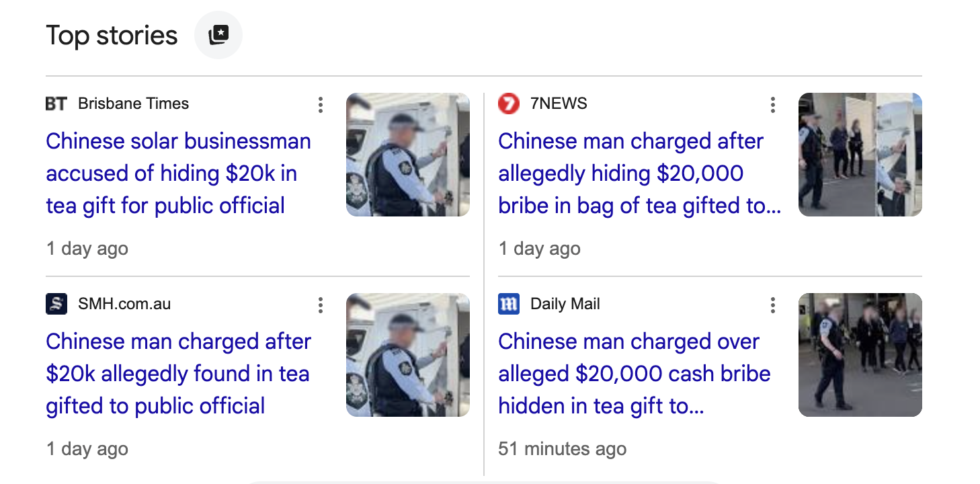
Task: Open three-dot menu for Daily Mail story
Action: pos(773,305)
